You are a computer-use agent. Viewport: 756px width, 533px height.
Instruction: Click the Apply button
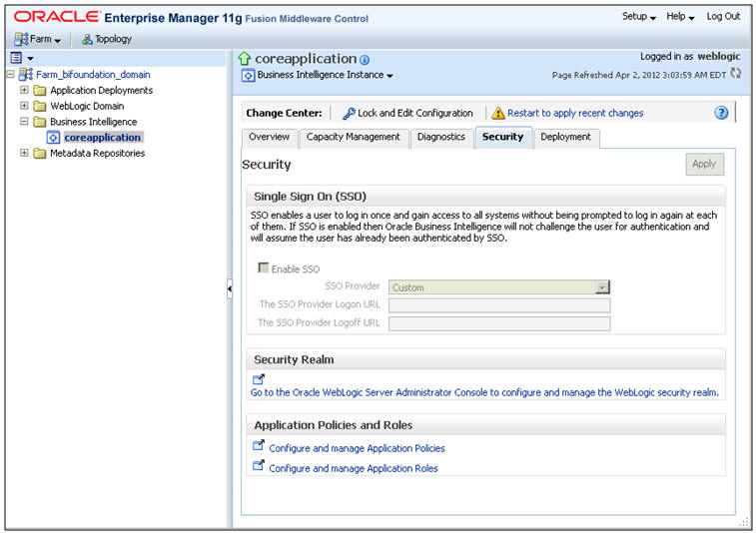click(704, 165)
